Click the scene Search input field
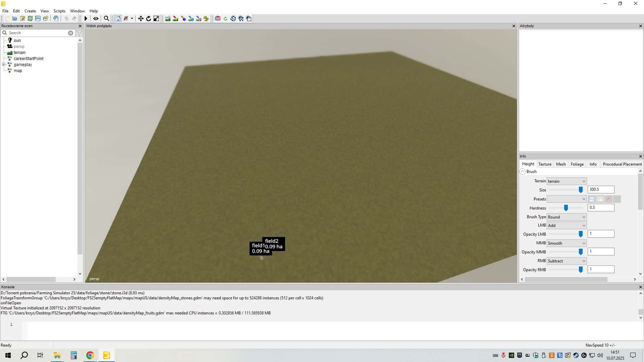644x362 pixels. [37, 33]
